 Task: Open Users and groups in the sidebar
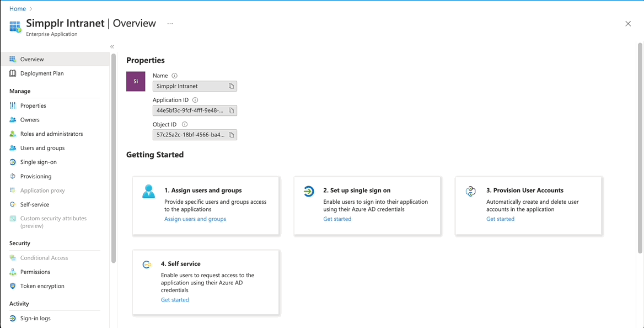tap(42, 148)
